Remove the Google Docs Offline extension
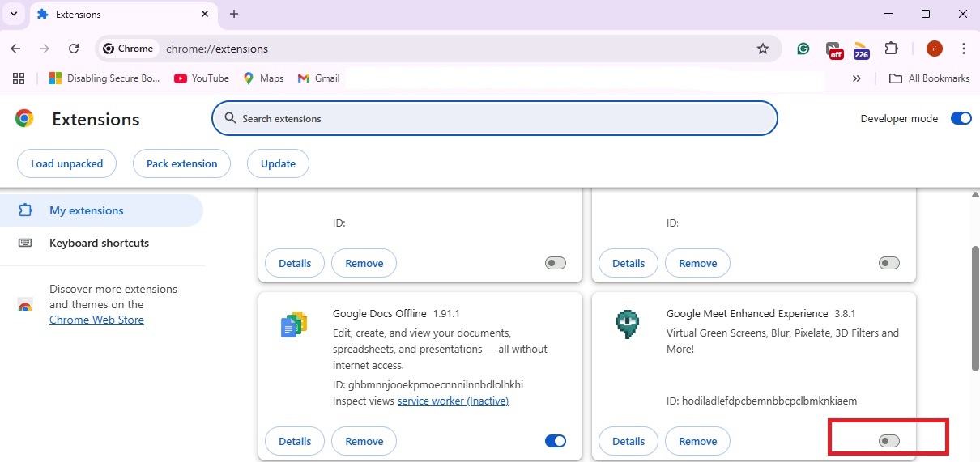 point(364,441)
